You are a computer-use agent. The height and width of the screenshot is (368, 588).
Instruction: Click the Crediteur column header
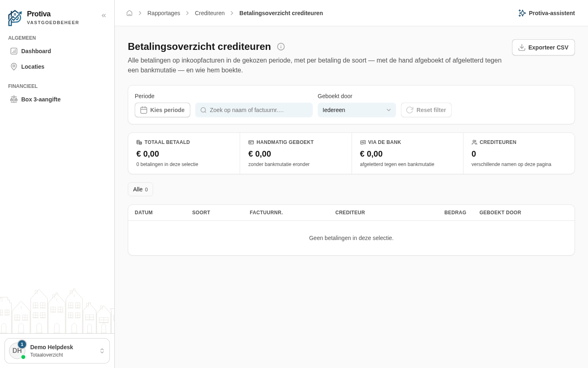350,213
